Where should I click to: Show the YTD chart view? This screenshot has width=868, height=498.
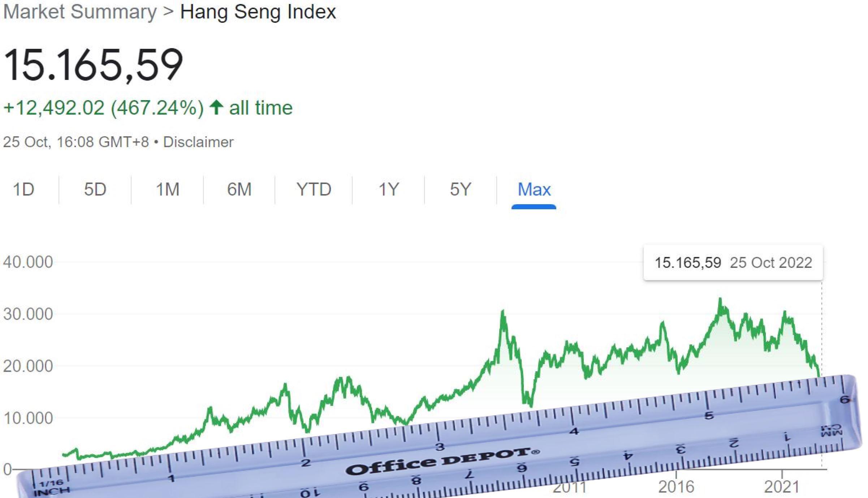coord(314,189)
